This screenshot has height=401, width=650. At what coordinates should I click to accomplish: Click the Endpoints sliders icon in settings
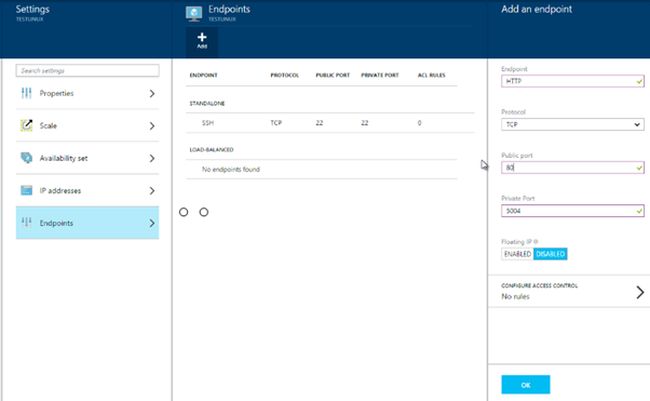pos(26,222)
